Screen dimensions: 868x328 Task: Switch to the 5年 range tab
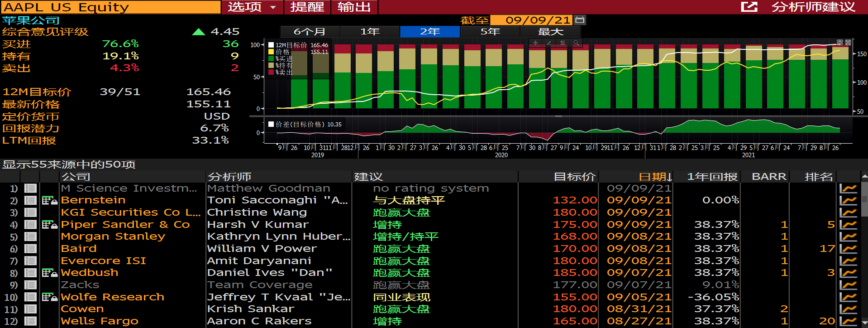click(x=490, y=32)
